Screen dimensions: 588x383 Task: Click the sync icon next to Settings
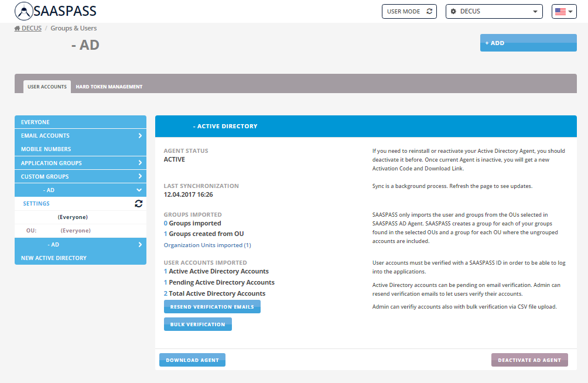(x=139, y=204)
